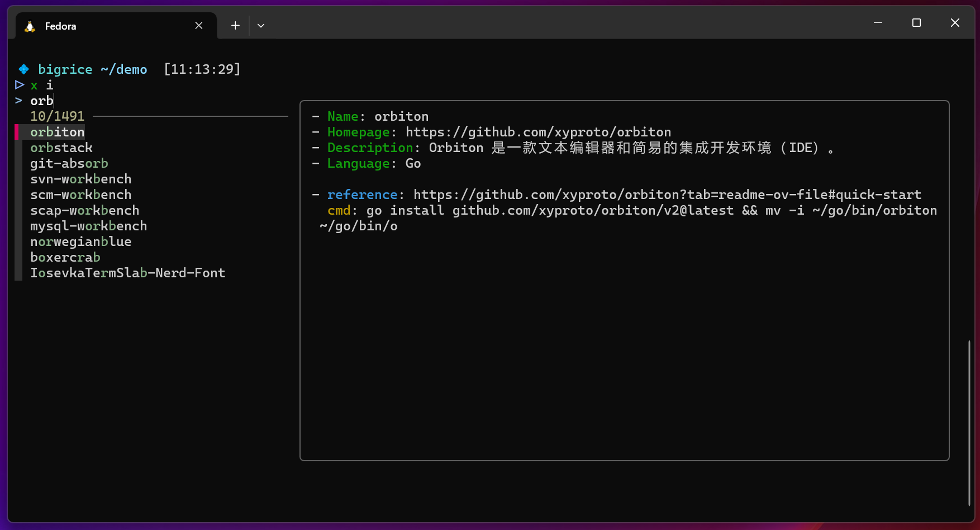This screenshot has width=980, height=530.
Task: Select orbiton in the results list
Action: pos(58,132)
